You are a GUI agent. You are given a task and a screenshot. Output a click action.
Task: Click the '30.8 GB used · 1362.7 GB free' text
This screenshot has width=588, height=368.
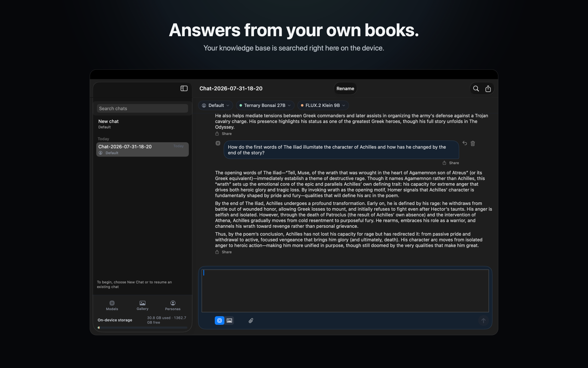point(167,320)
